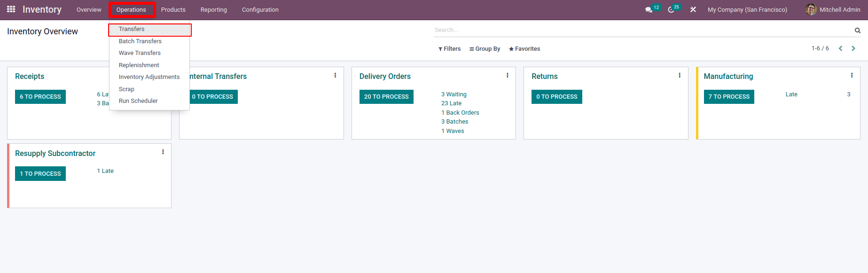The height and width of the screenshot is (273, 868).
Task: Focus the Search input field
Action: pos(643,30)
